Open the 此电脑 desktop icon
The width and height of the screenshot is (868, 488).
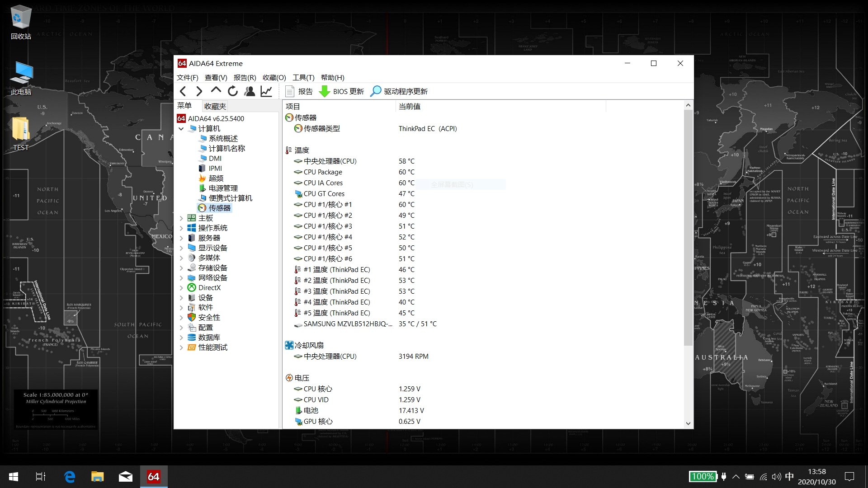pyautogui.click(x=21, y=78)
